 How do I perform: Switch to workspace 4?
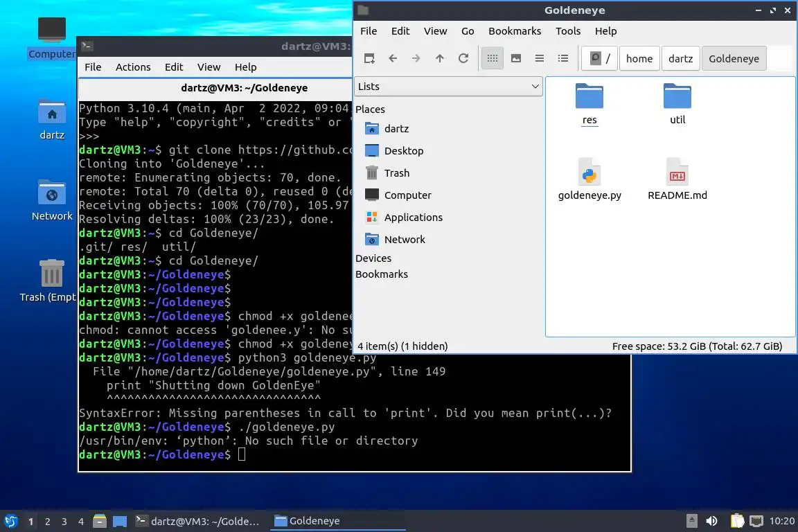81,522
